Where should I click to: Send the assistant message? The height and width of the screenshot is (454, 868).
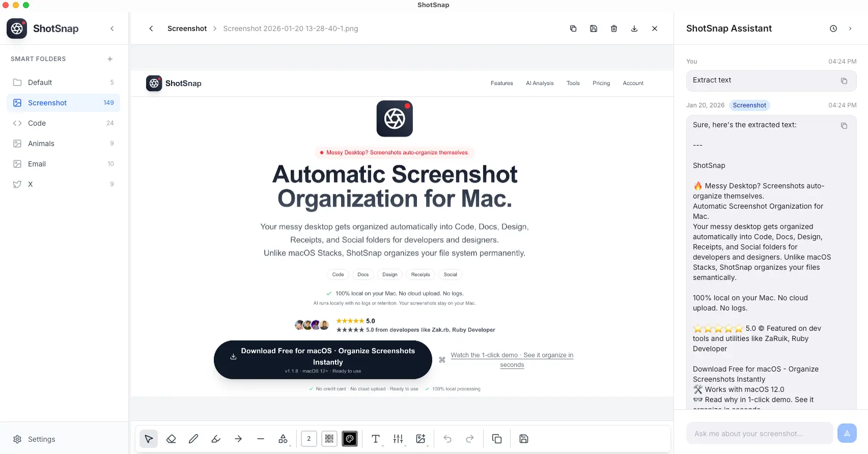tap(847, 434)
